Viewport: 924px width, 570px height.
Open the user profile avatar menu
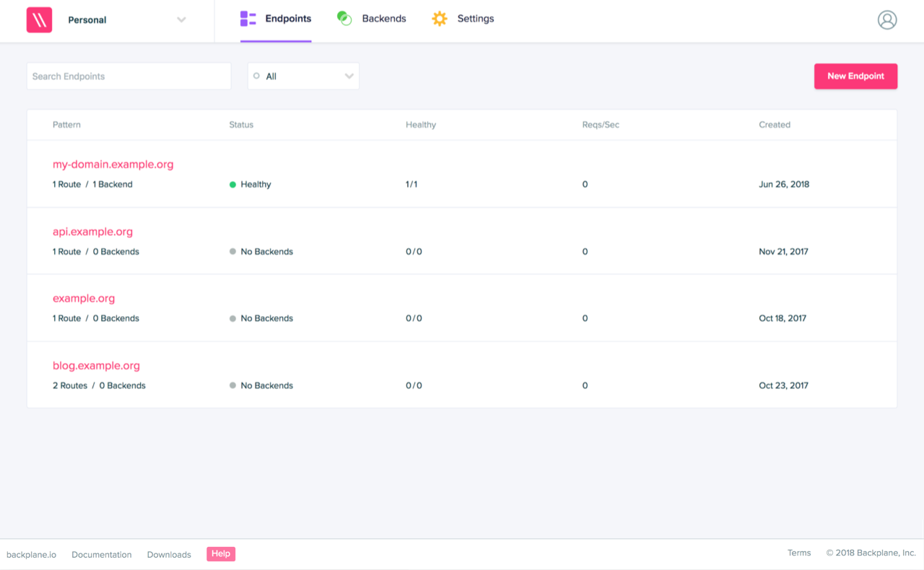(886, 20)
